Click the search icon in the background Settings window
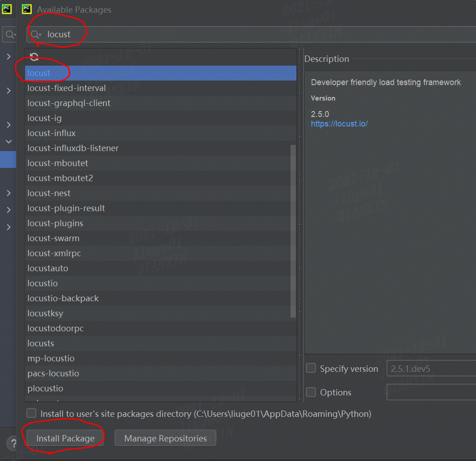This screenshot has width=476, height=461. [x=10, y=34]
